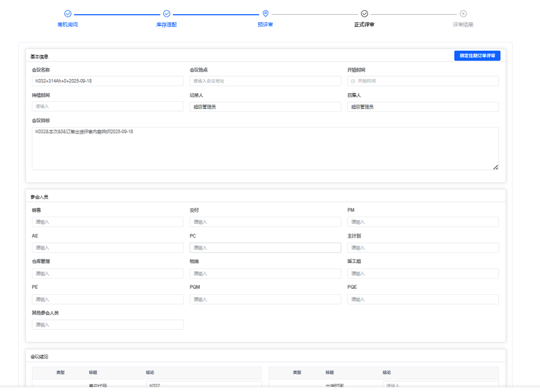The width and height of the screenshot is (540, 392).
Task: Open the 召集人 selector field
Action: [423, 107]
